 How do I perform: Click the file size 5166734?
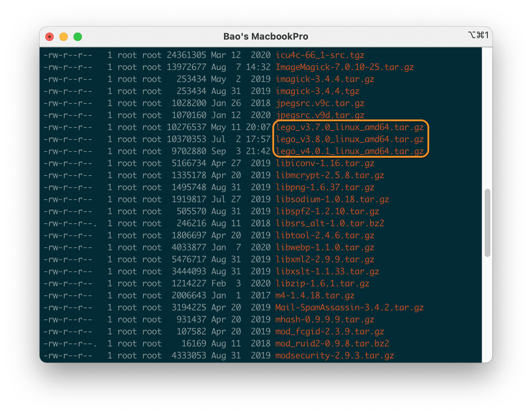(x=189, y=164)
